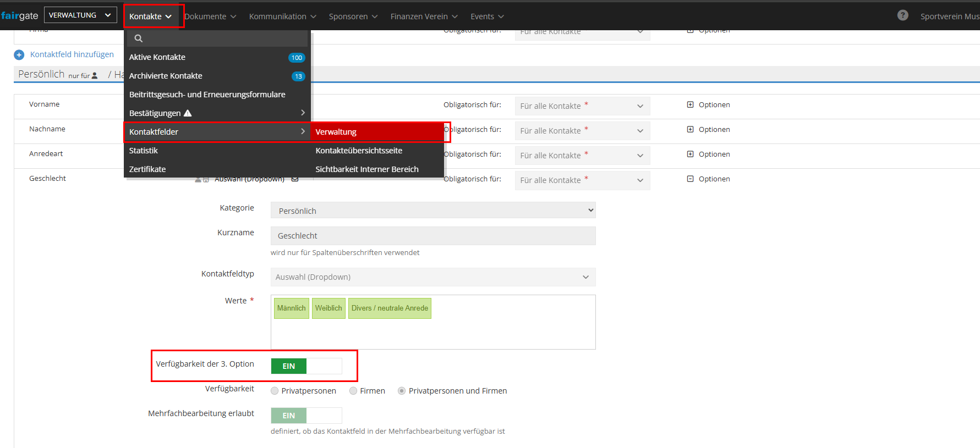This screenshot has height=448, width=980.
Task: Select the Privatpersonen radio button
Action: click(275, 391)
